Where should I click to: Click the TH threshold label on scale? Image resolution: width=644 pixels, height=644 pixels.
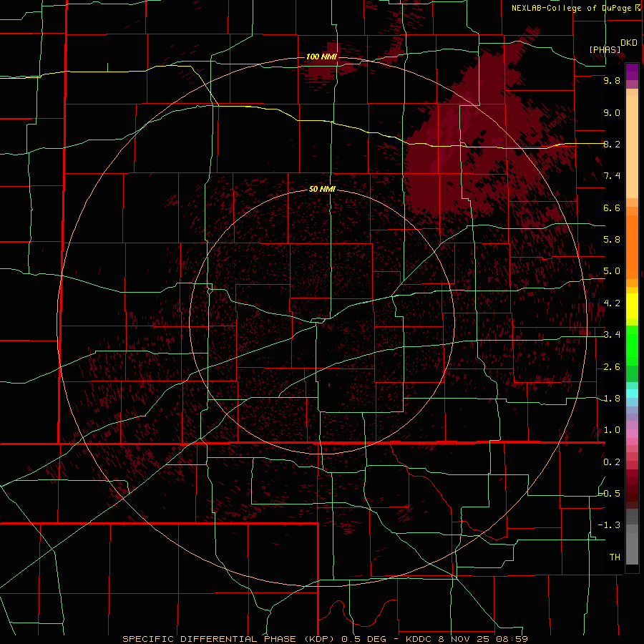tap(615, 557)
